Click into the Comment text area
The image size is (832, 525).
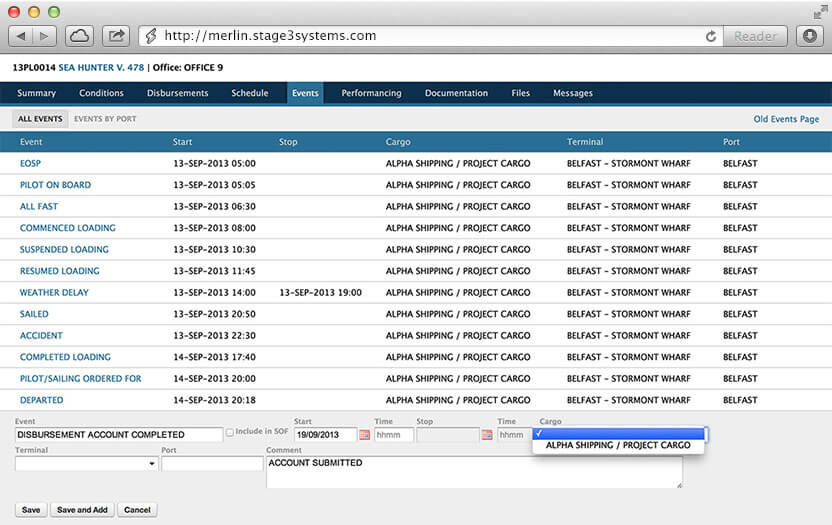click(x=474, y=472)
